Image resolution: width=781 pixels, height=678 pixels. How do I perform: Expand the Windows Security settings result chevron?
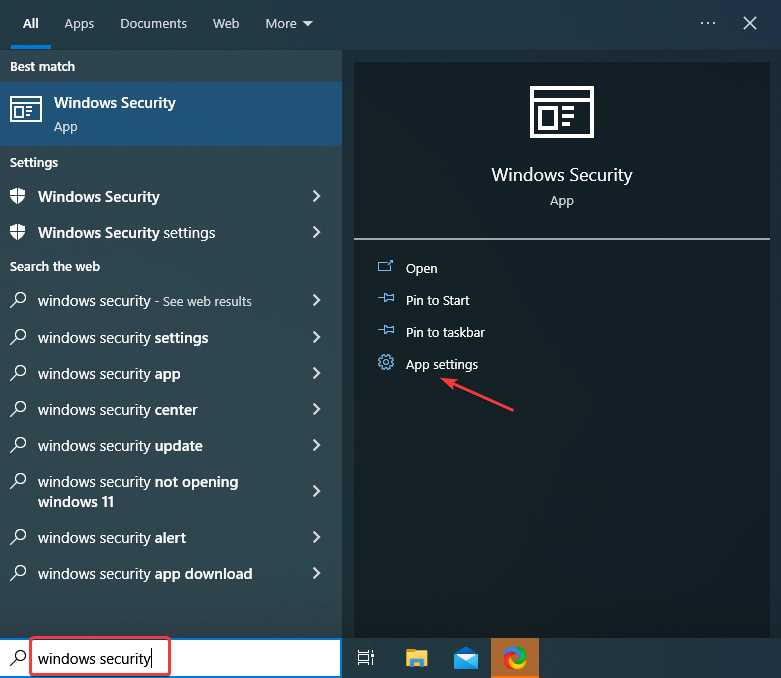tap(316, 232)
